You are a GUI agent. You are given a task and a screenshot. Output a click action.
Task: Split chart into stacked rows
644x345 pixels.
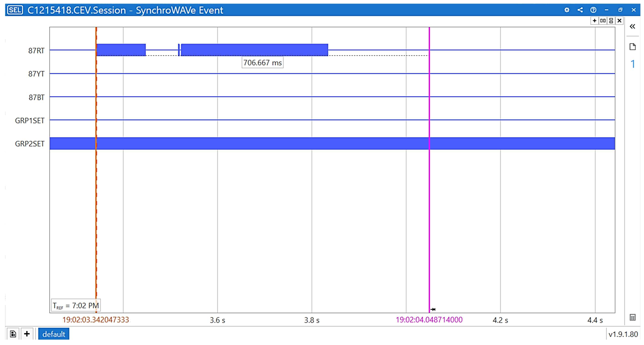(x=611, y=21)
